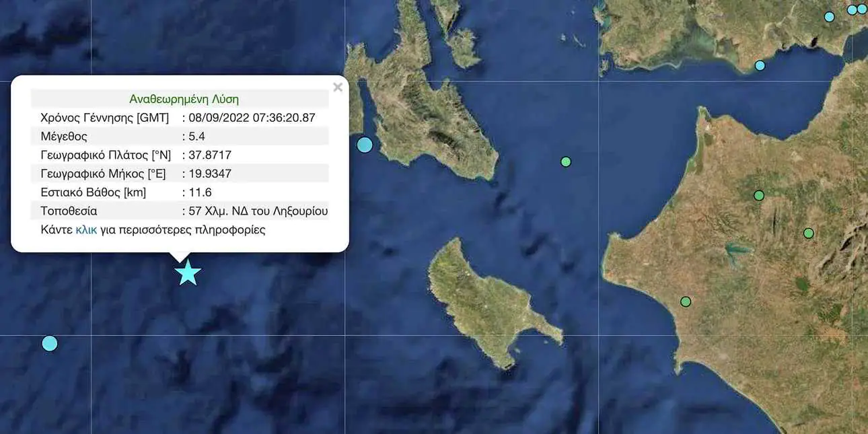Image resolution: width=868 pixels, height=434 pixels.
Task: Select the longitude value 19.9347
Action: (210, 174)
